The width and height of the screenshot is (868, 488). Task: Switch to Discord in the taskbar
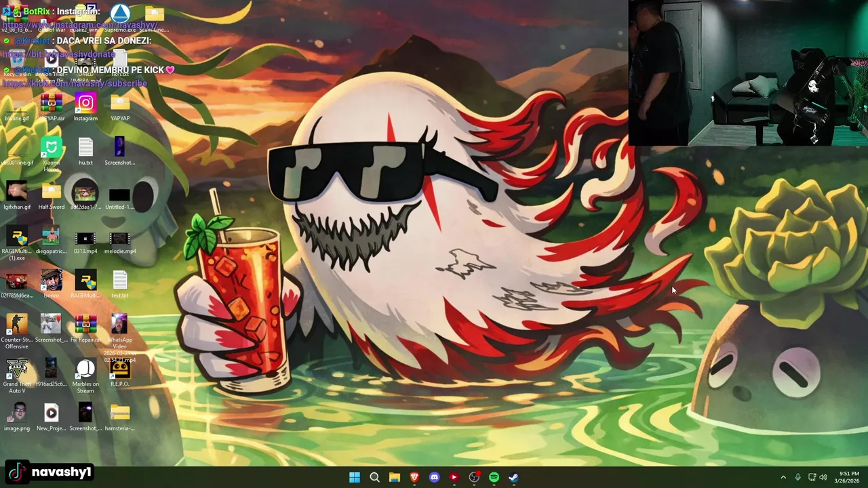pyautogui.click(x=434, y=477)
